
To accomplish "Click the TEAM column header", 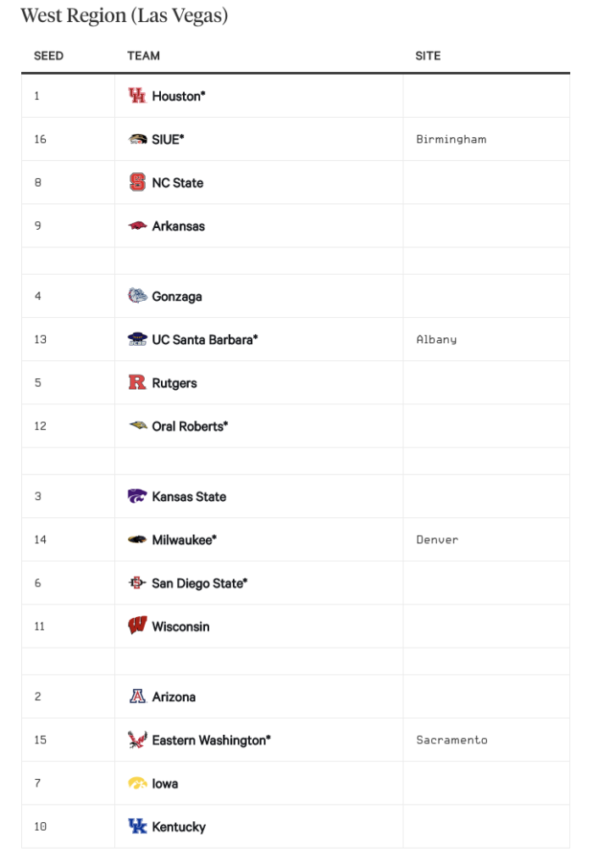I will tap(143, 56).
